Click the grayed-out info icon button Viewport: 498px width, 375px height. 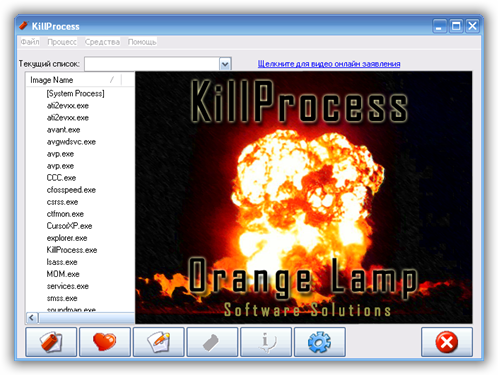coord(266,342)
